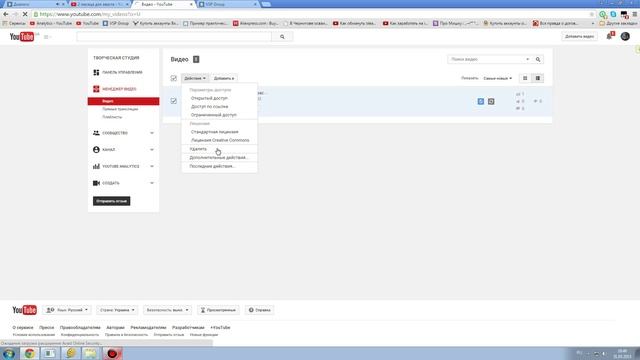
Task: Open the video search options dropdown arrow
Action: coord(527,60)
